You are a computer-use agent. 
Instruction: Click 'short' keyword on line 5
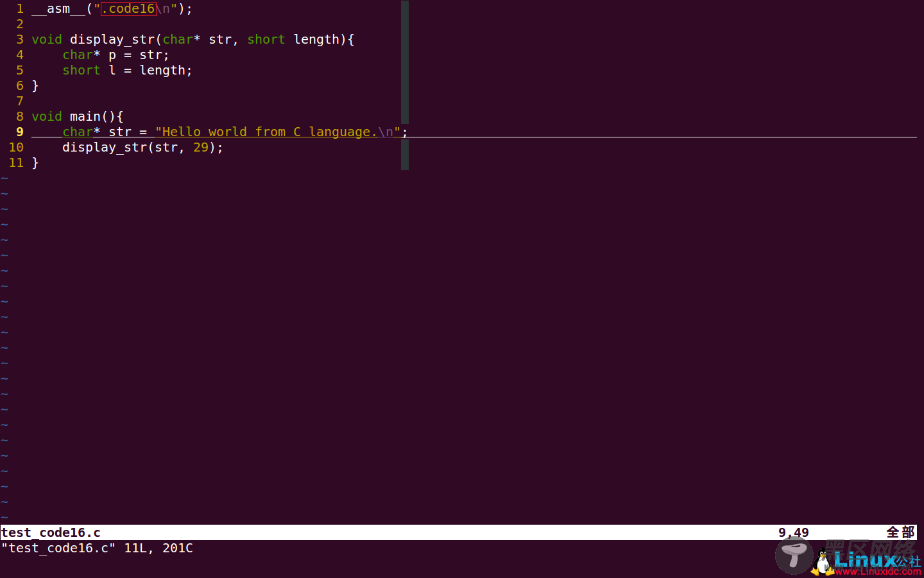coord(81,71)
